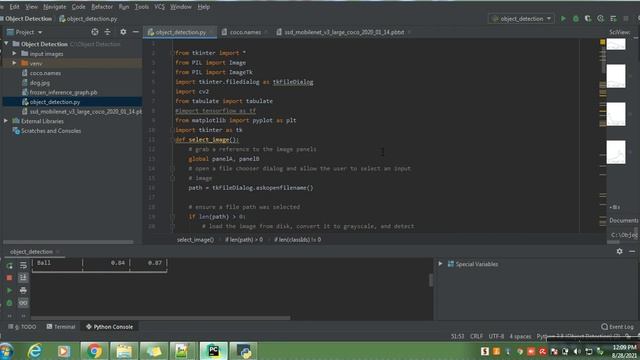Execute current statement green arrow in console
The image size is (640, 360).
[9, 290]
